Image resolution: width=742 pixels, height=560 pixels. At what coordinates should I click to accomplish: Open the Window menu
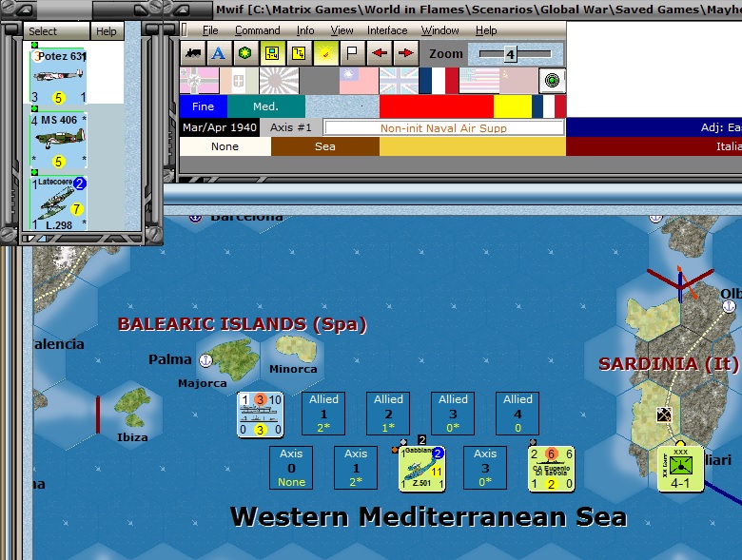coord(440,30)
